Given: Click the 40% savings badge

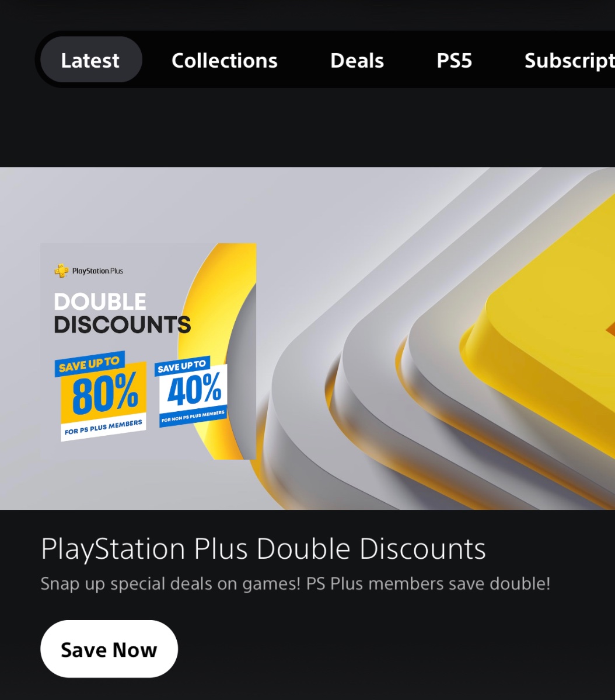Looking at the screenshot, I should pyautogui.click(x=191, y=391).
